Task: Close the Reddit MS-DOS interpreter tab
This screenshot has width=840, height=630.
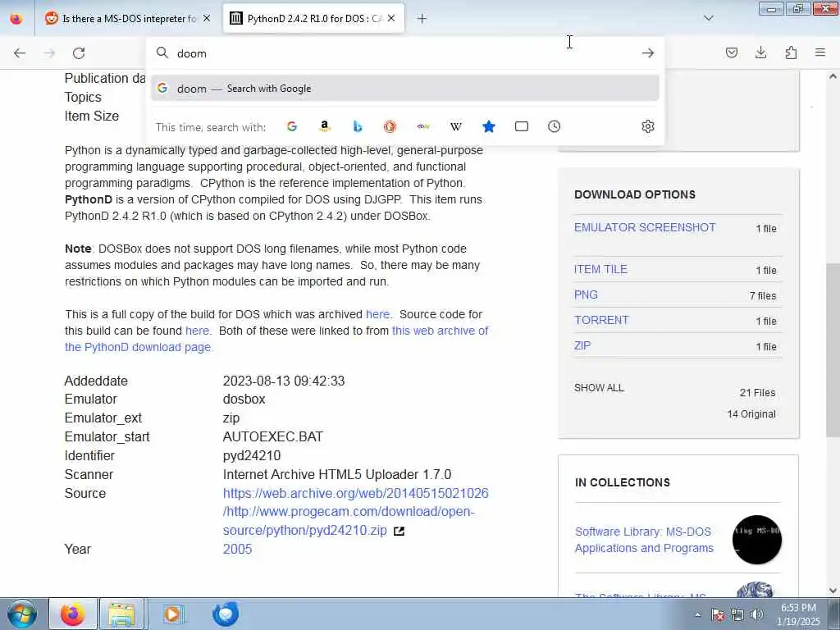Action: coord(207,19)
